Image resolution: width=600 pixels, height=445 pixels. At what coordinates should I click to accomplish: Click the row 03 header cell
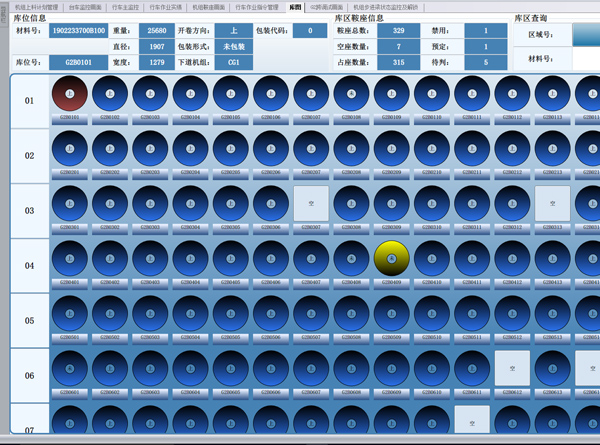(x=29, y=211)
